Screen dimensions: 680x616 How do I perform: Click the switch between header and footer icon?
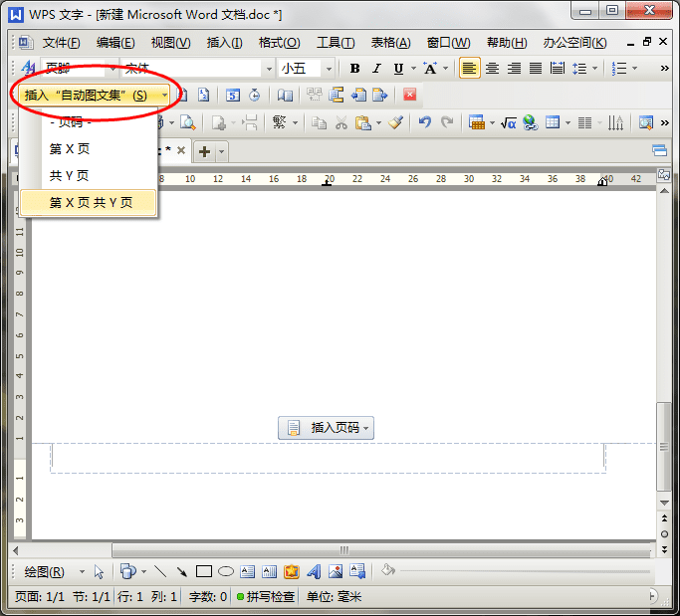click(x=337, y=95)
